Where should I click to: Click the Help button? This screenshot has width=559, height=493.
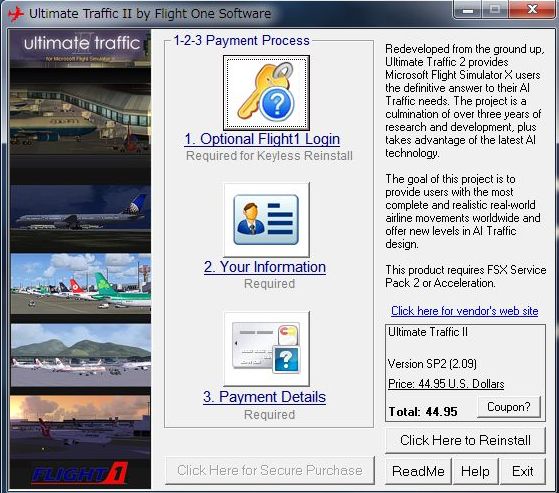tap(475, 471)
